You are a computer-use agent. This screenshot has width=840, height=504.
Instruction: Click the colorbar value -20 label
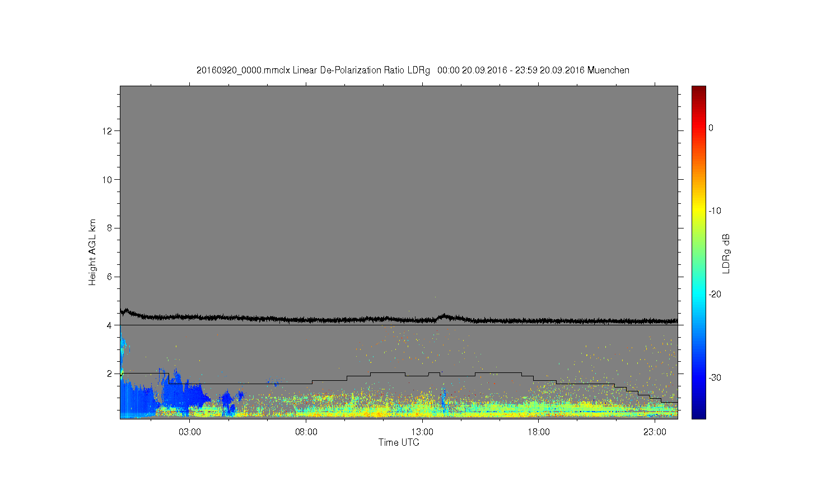click(715, 295)
